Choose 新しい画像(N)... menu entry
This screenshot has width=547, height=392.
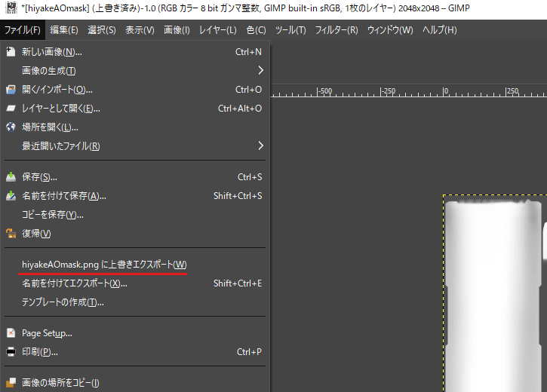[x=135, y=52]
